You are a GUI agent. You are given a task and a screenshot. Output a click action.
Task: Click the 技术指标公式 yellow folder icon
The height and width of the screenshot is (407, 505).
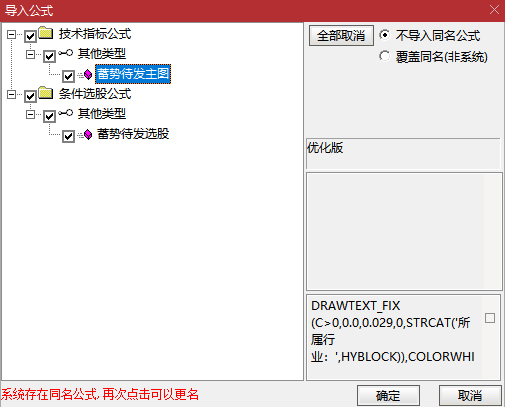coord(46,33)
